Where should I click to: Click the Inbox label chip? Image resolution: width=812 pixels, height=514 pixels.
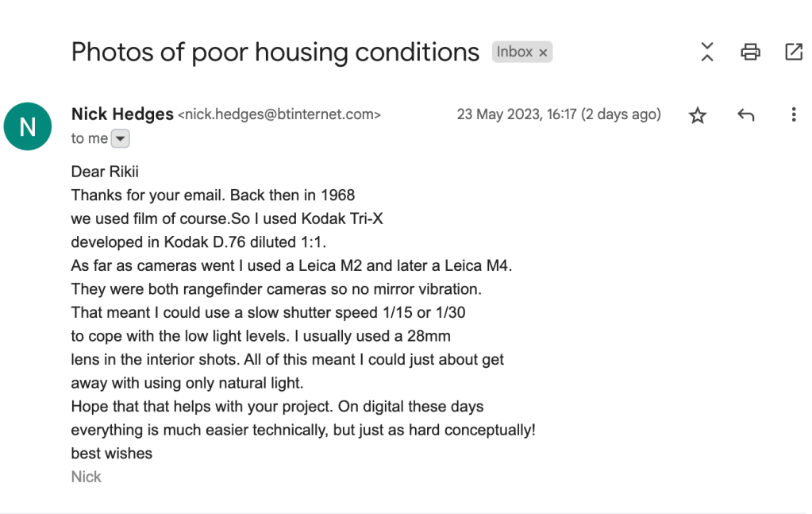[x=514, y=52]
